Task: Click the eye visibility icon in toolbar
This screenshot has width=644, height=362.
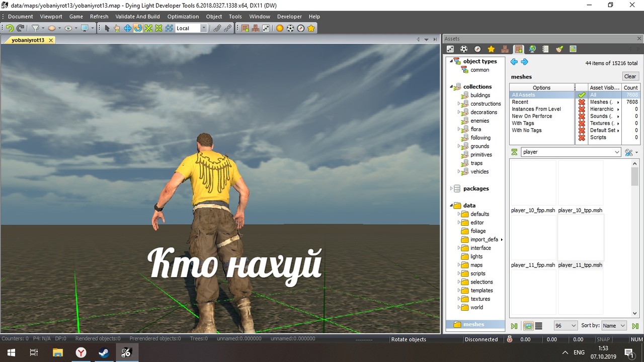Action: (68, 28)
